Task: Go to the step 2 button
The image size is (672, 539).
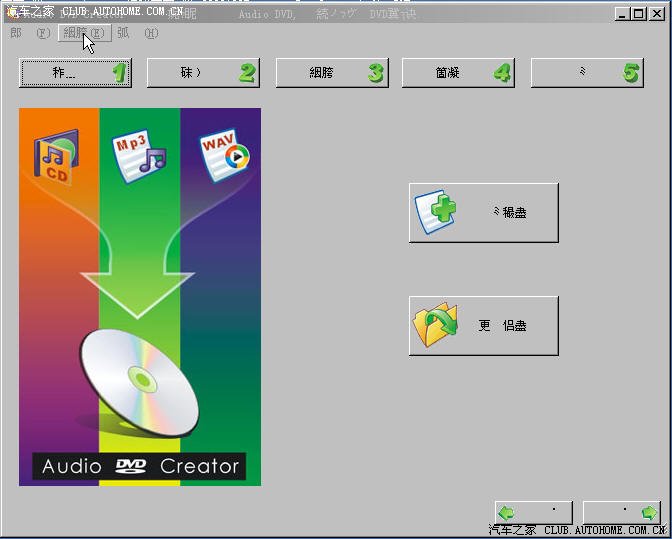Action: 202,73
